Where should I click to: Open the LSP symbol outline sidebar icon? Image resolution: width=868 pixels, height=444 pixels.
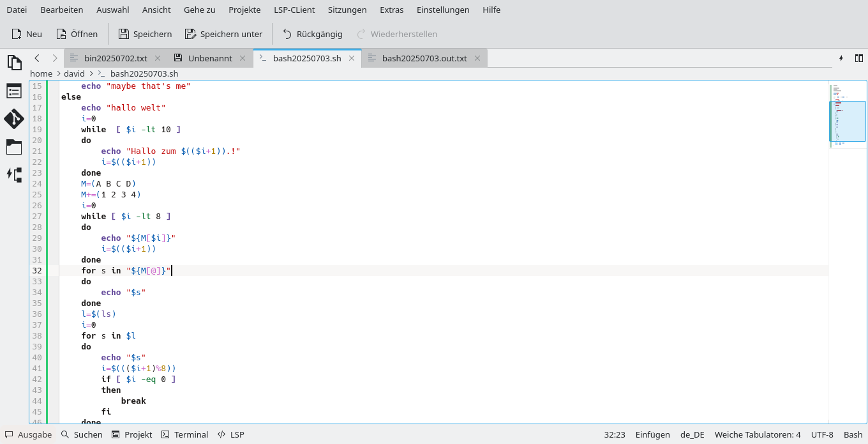14,174
